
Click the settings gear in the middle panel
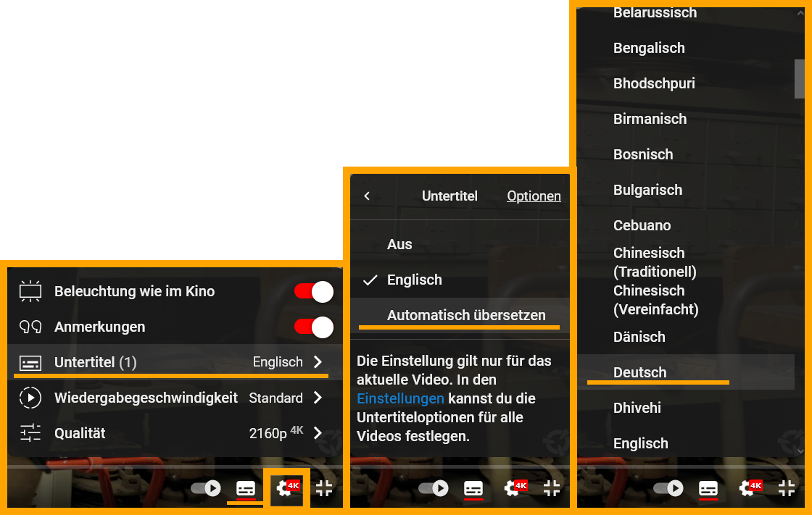click(515, 487)
